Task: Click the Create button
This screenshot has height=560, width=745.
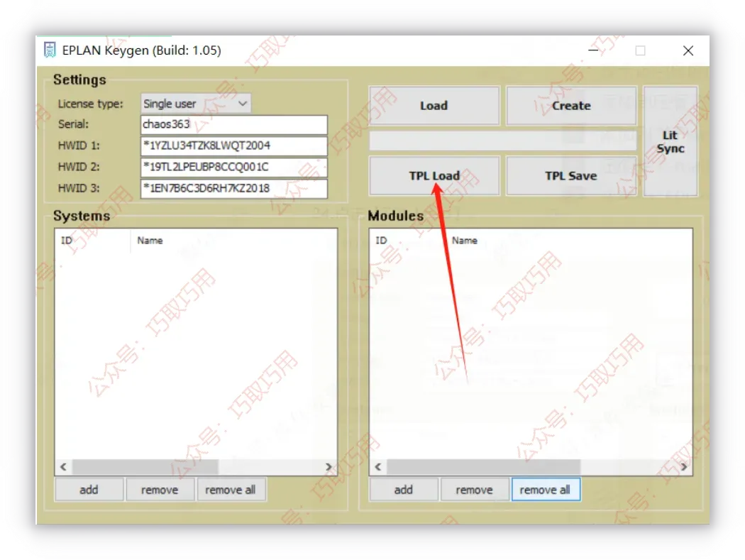Action: click(x=572, y=106)
